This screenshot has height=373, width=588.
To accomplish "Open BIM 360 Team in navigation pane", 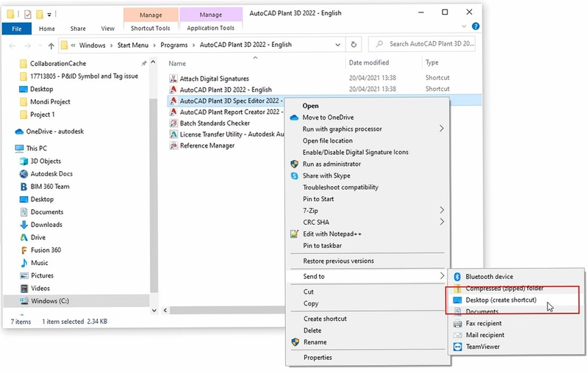I will point(50,186).
